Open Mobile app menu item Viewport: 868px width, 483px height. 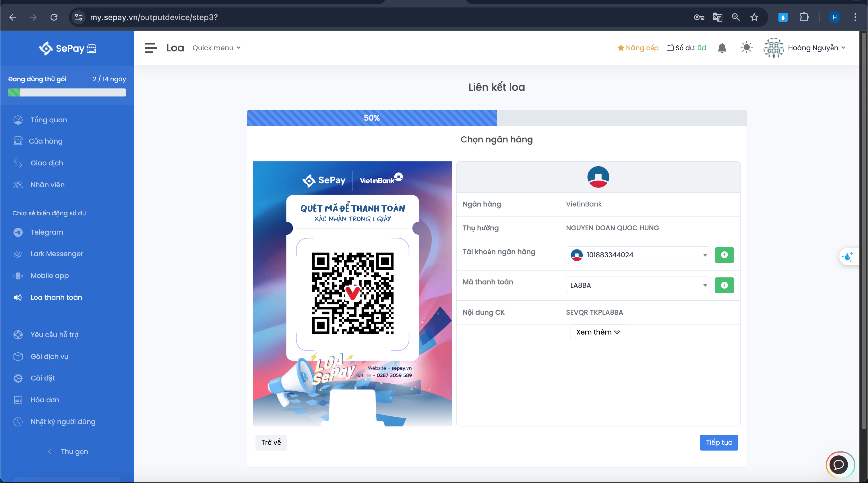click(50, 276)
